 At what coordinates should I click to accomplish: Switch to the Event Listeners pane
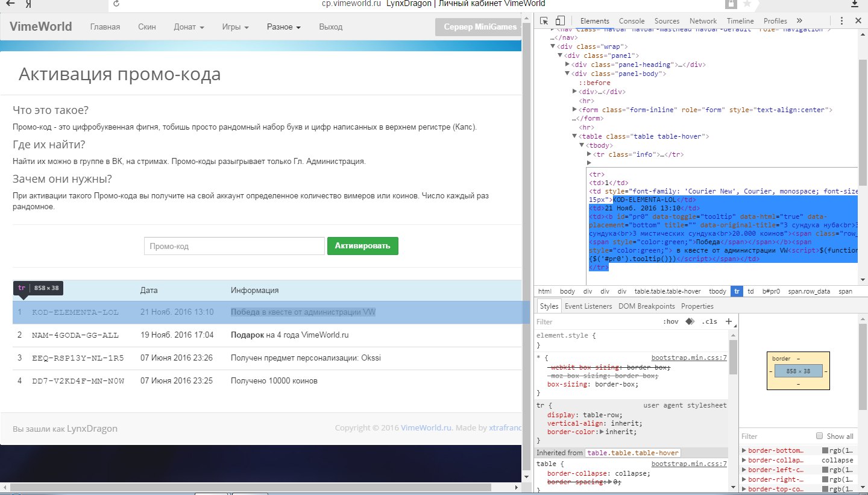588,306
